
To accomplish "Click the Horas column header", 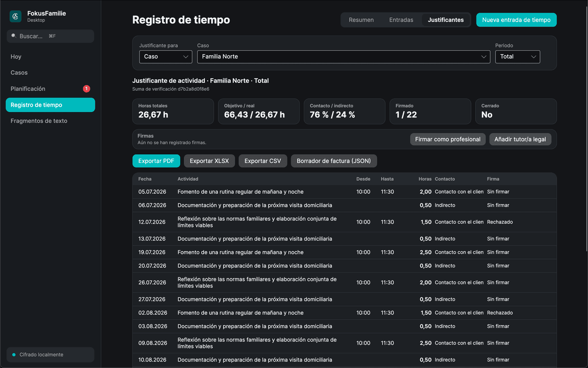I will 425,179.
